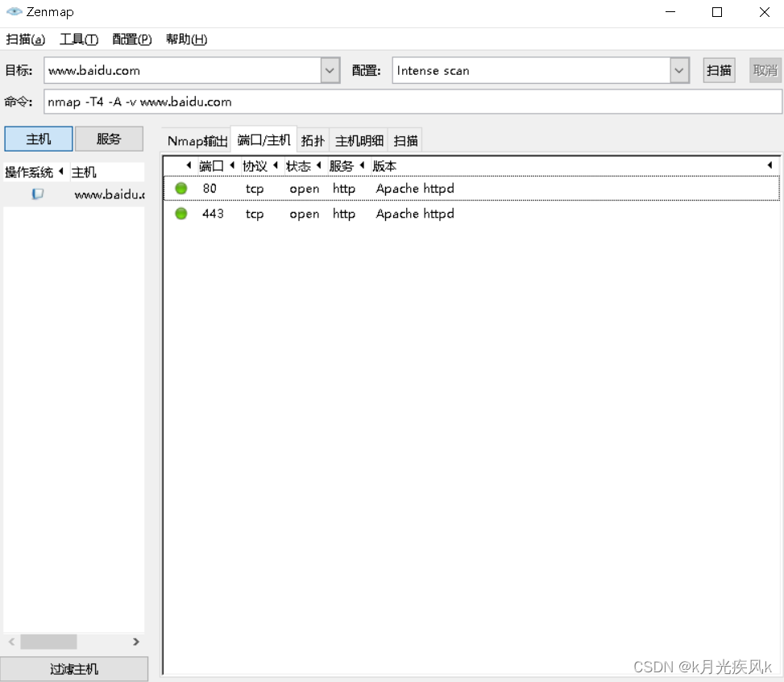
Task: Click Apache httpd version in port 80 row
Action: (x=415, y=189)
